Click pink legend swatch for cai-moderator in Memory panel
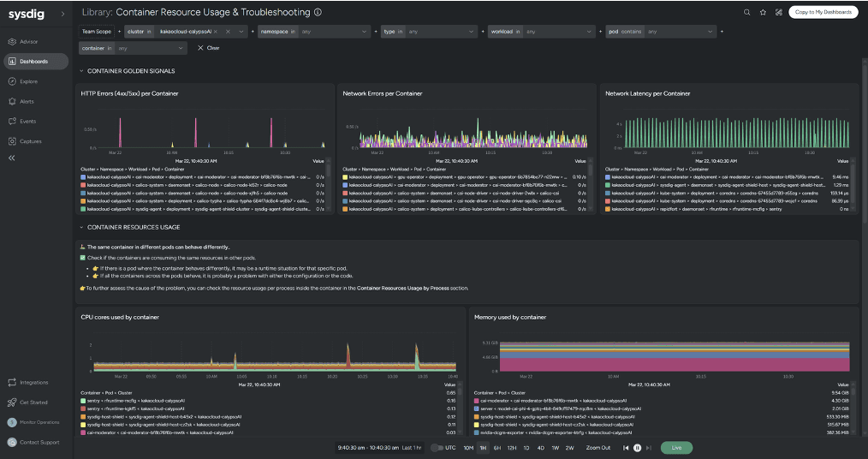Image resolution: width=868 pixels, height=459 pixels. point(477,400)
